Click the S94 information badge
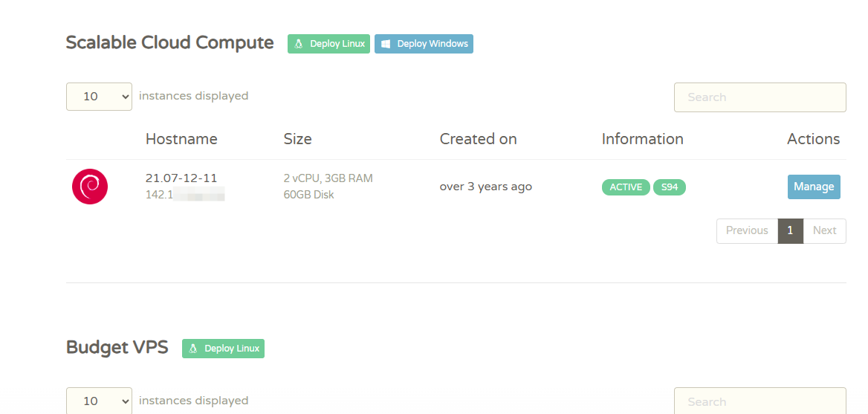The height and width of the screenshot is (414, 868). coord(670,187)
